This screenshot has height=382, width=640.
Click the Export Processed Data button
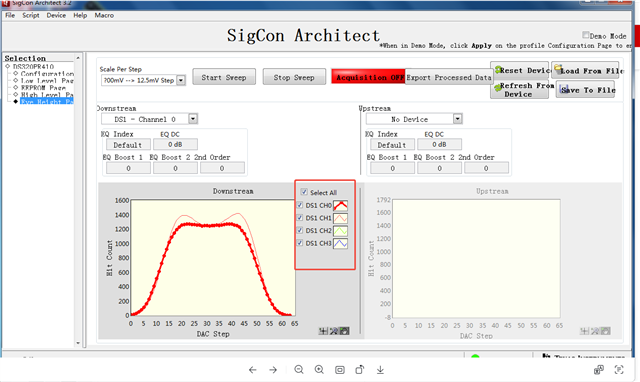click(x=449, y=77)
